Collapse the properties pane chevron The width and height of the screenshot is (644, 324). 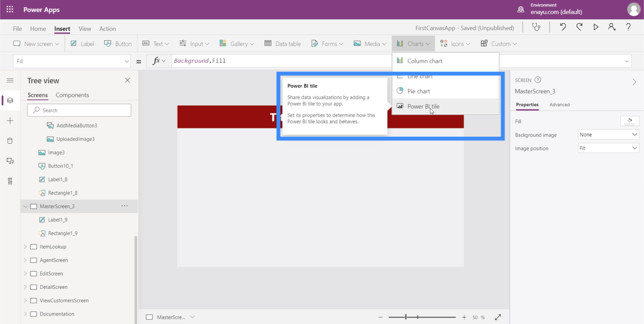pyautogui.click(x=634, y=82)
